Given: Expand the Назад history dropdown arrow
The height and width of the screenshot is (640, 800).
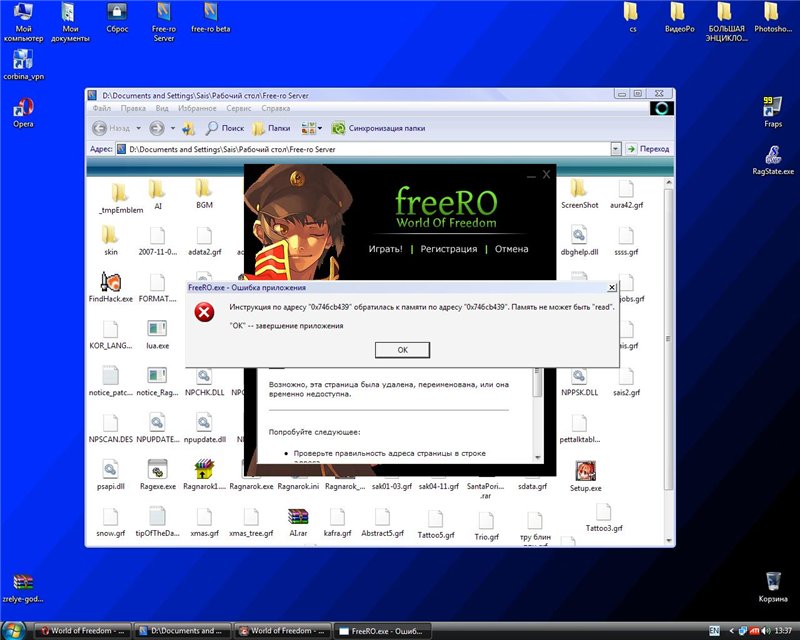Looking at the screenshot, I should click(138, 128).
